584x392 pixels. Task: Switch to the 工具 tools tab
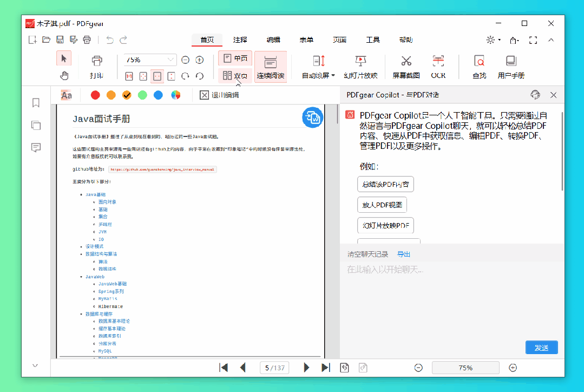pyautogui.click(x=372, y=40)
